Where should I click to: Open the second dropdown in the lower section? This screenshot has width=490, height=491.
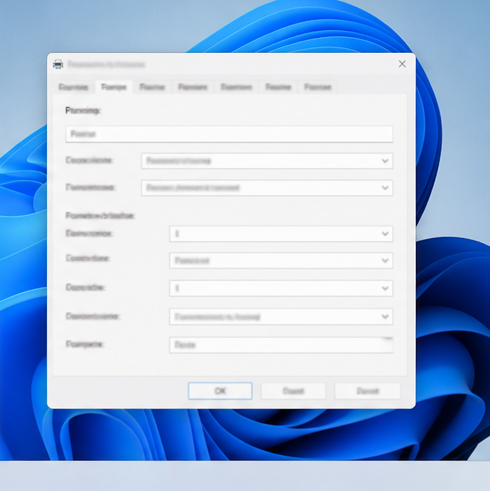point(281,260)
